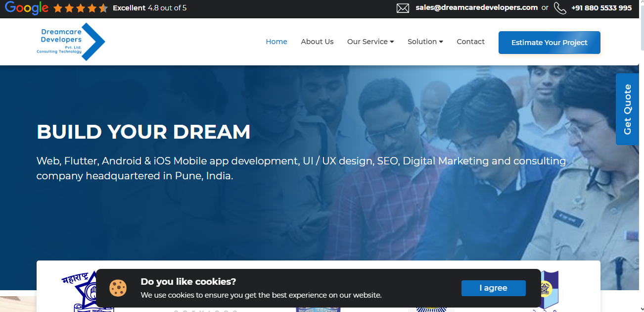Open the Get Quote side tab
Viewport: 644px width, 312px height.
(x=627, y=109)
